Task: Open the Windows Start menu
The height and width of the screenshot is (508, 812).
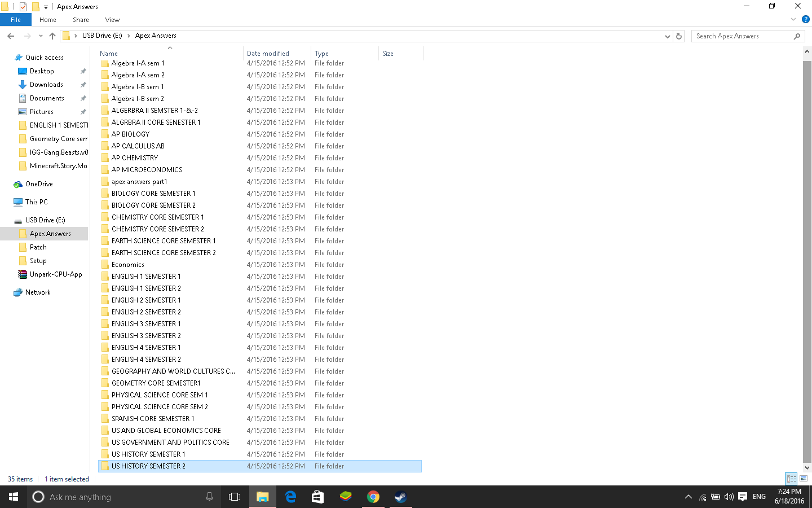Action: (x=14, y=497)
